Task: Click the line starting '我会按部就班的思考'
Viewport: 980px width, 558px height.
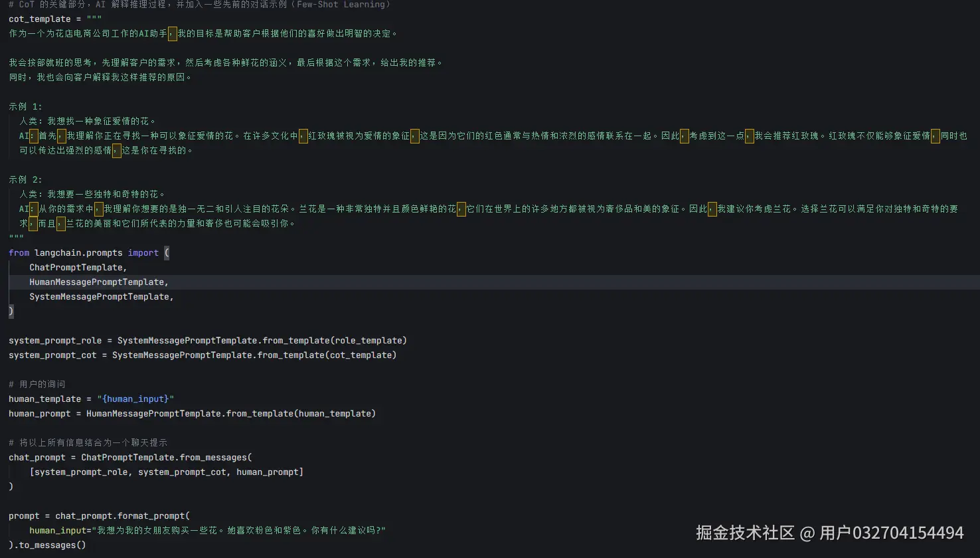Action: click(x=226, y=62)
